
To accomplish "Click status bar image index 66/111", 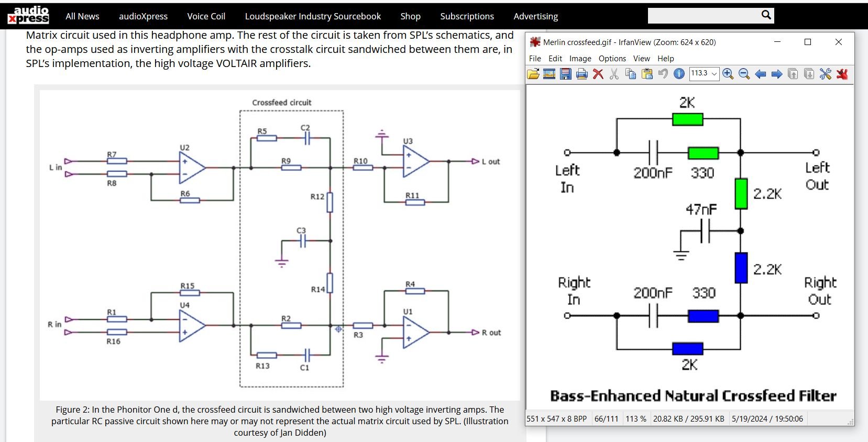I will 606,419.
